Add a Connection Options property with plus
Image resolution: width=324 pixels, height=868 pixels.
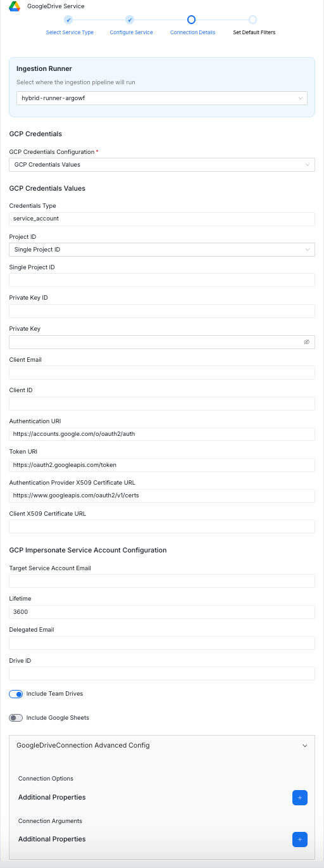point(300,798)
